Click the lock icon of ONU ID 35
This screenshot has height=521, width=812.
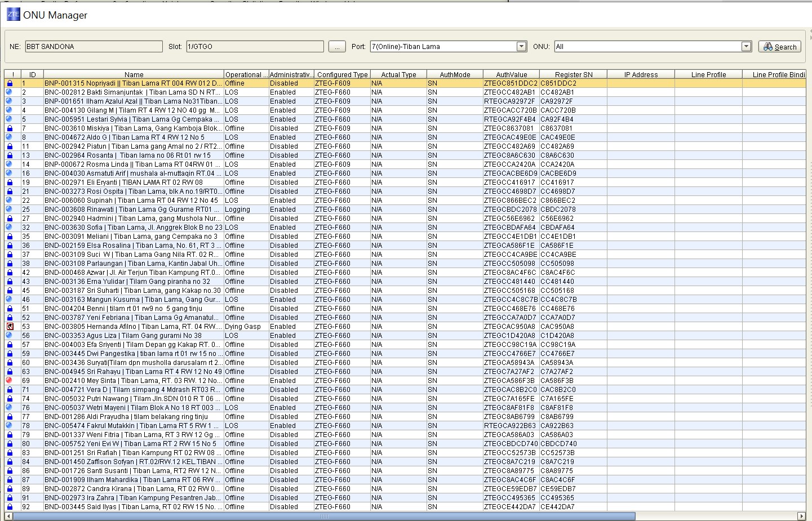(10, 237)
